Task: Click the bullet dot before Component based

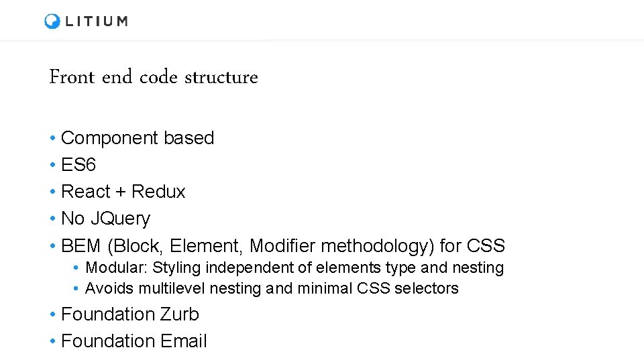Action: pos(52,139)
